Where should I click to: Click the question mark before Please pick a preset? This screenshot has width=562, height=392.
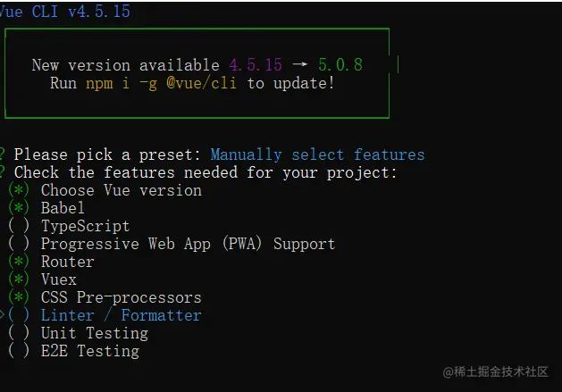tap(3, 154)
